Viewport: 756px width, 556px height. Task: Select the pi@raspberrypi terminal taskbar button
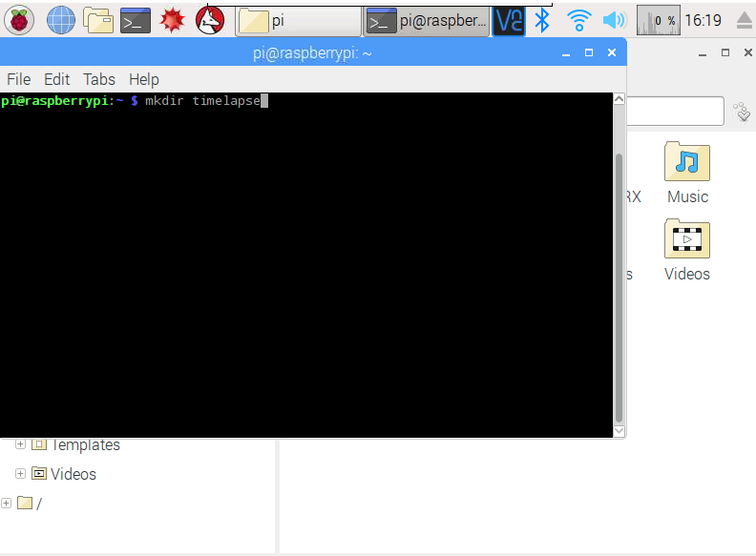[x=427, y=20]
